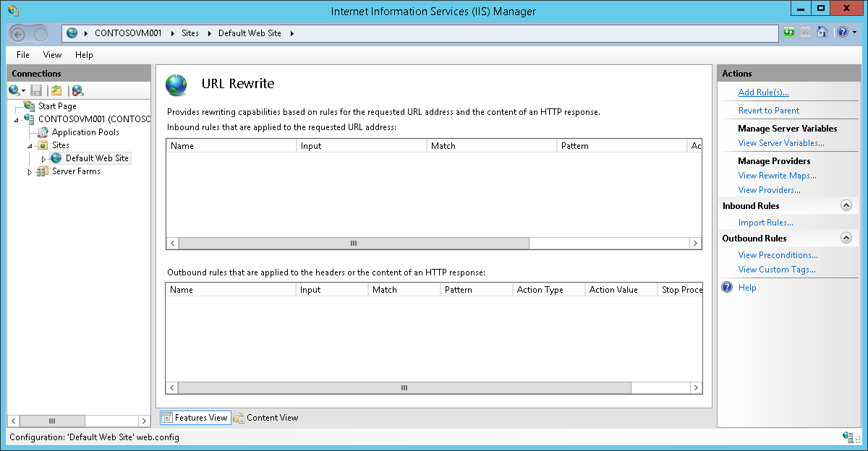
Task: Click the Start Page tree icon
Action: 30,106
